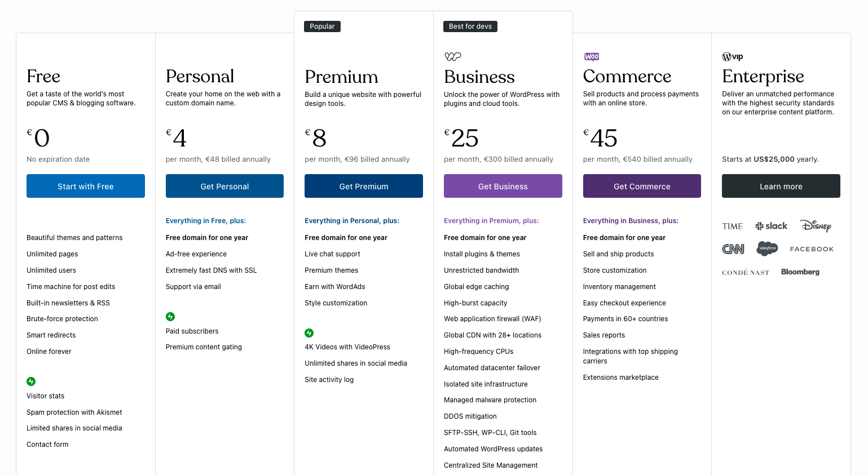Screen dimensions: 868x475
Task: Click the TIME logo
Action: click(733, 227)
